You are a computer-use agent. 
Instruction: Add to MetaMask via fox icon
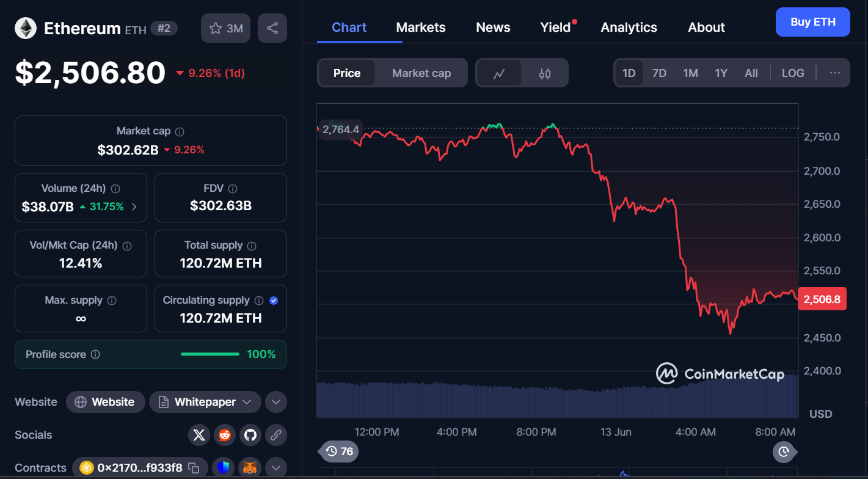[250, 467]
